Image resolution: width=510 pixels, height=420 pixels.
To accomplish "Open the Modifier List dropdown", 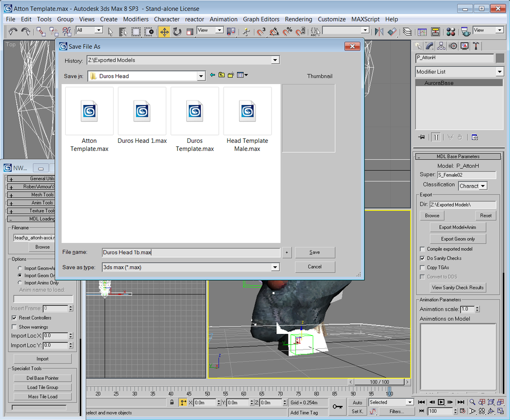I will (500, 72).
